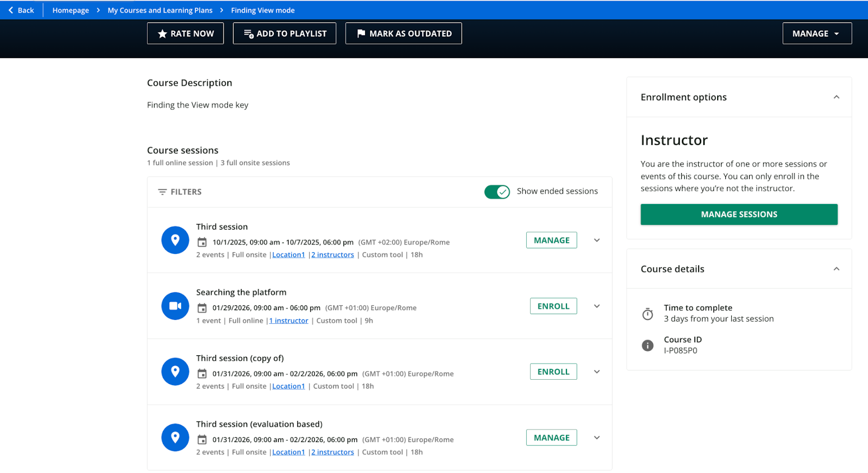The height and width of the screenshot is (473, 868).
Task: Click the green Manage Sessions button
Action: pos(739,214)
